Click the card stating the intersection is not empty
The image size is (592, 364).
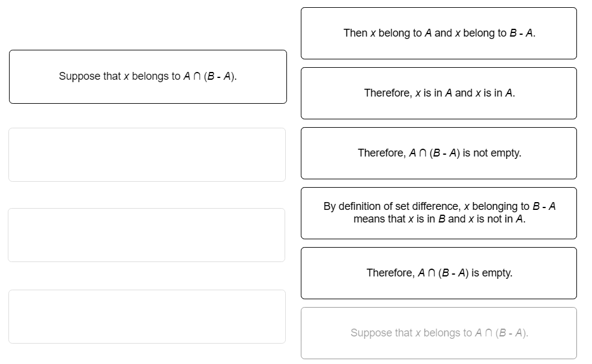pos(438,153)
